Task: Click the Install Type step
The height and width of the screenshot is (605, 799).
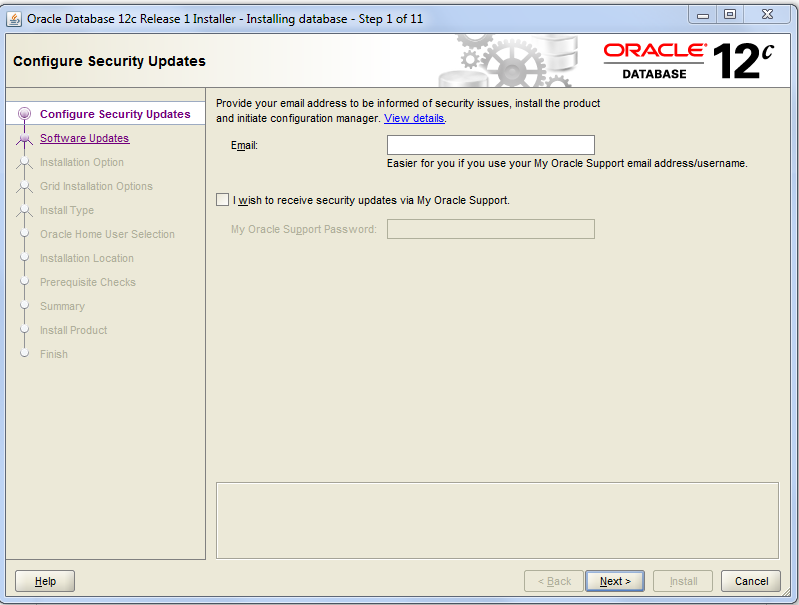Action: tap(67, 210)
